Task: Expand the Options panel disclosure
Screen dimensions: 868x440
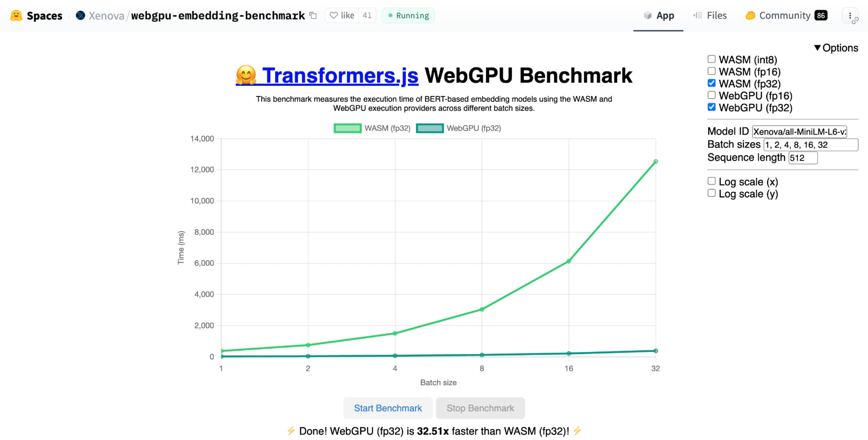Action: (x=837, y=48)
